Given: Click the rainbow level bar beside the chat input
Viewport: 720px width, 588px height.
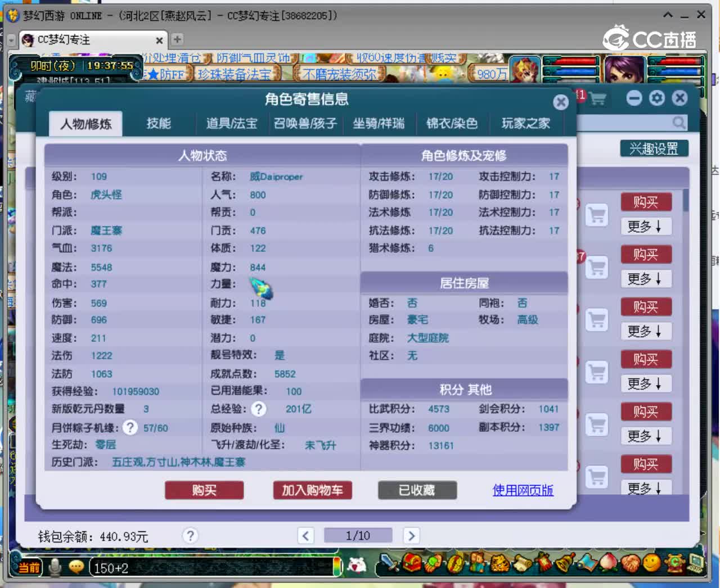Looking at the screenshot, I should point(337,567).
